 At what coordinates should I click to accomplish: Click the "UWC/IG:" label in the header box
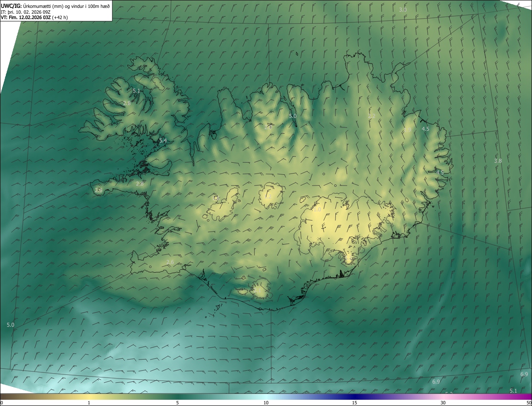[11, 6]
